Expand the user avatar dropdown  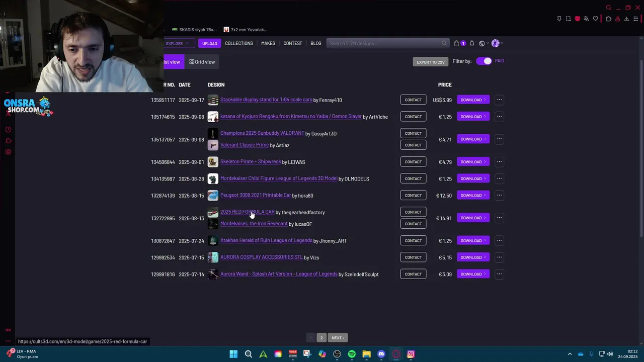pyautogui.click(x=497, y=43)
